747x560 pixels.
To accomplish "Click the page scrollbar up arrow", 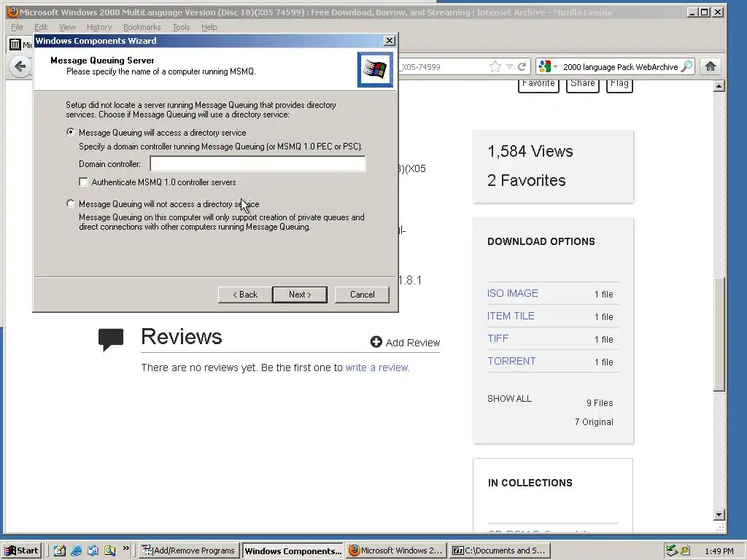I will [719, 86].
